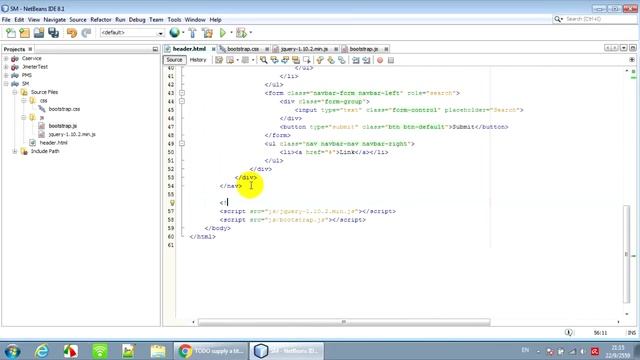Switch to the bootstrap.css editor tab
The image size is (640, 360).
pos(243,49)
